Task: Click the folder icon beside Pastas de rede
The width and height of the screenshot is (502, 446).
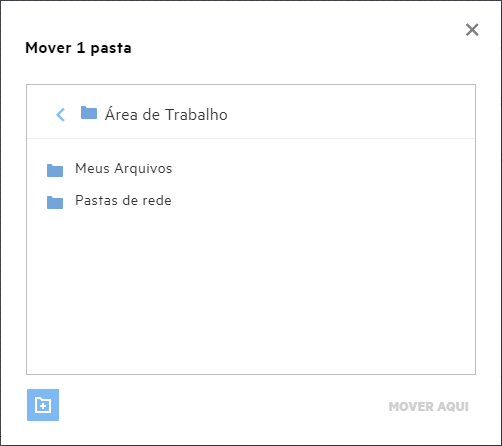Action: tap(55, 202)
